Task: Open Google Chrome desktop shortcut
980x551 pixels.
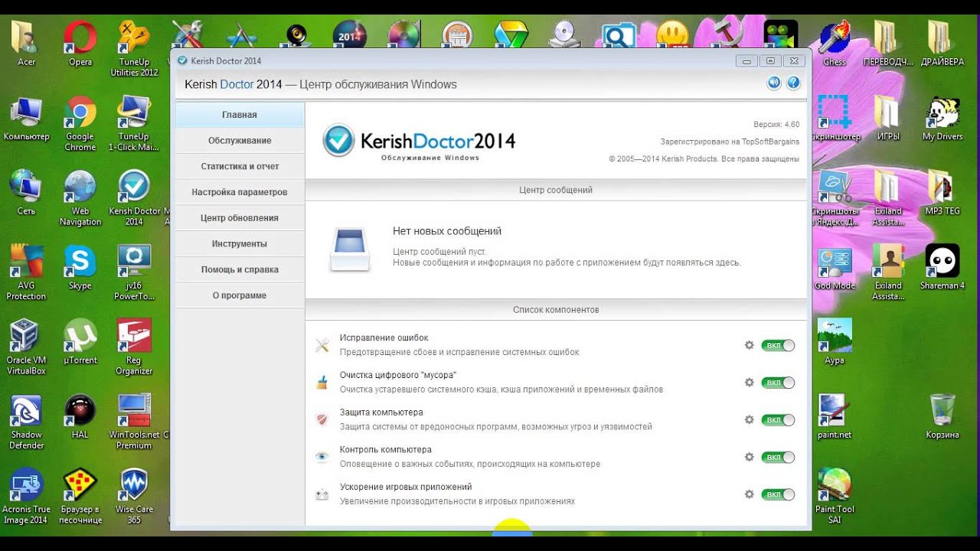Action: pyautogui.click(x=80, y=124)
